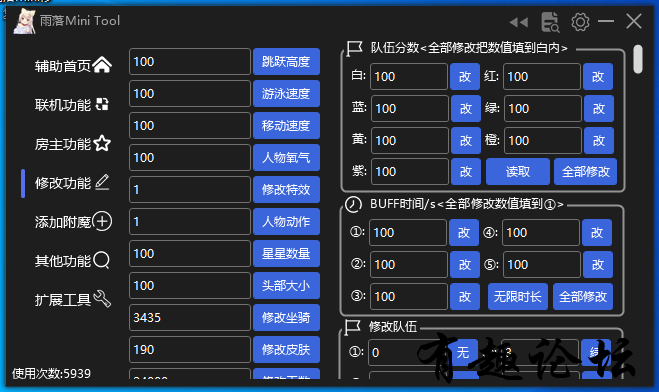Open the 添加附魔 section
Screen dimensions: 659x392
73,221
